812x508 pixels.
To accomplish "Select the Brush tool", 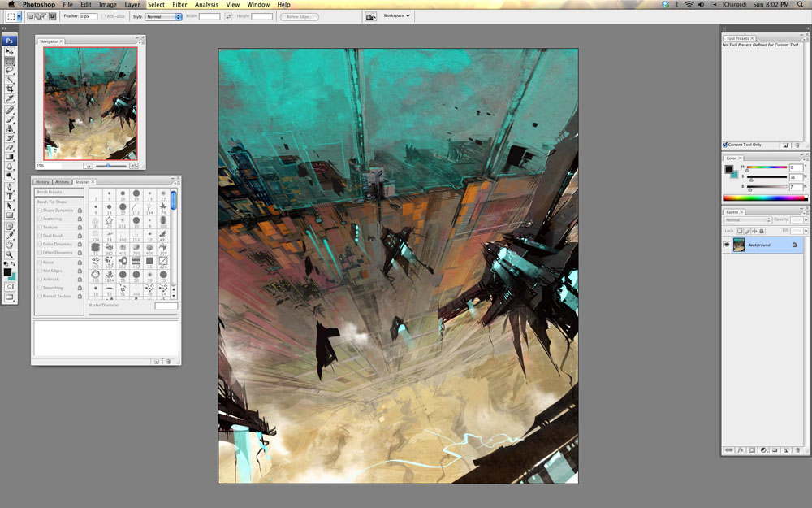I will pyautogui.click(x=9, y=119).
